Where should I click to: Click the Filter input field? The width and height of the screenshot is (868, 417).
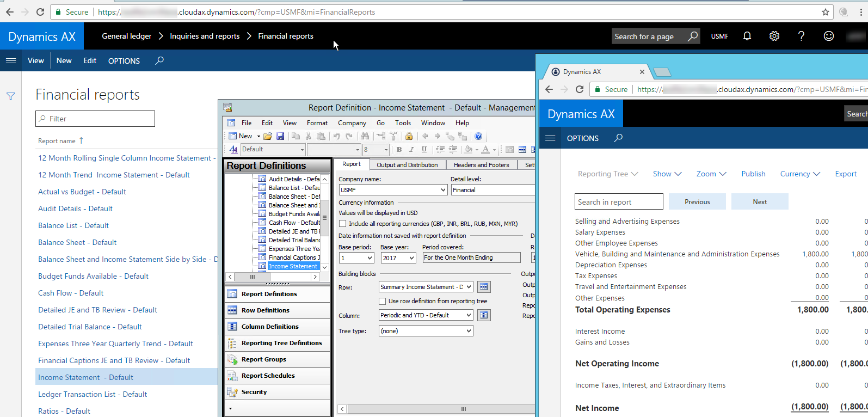click(95, 119)
